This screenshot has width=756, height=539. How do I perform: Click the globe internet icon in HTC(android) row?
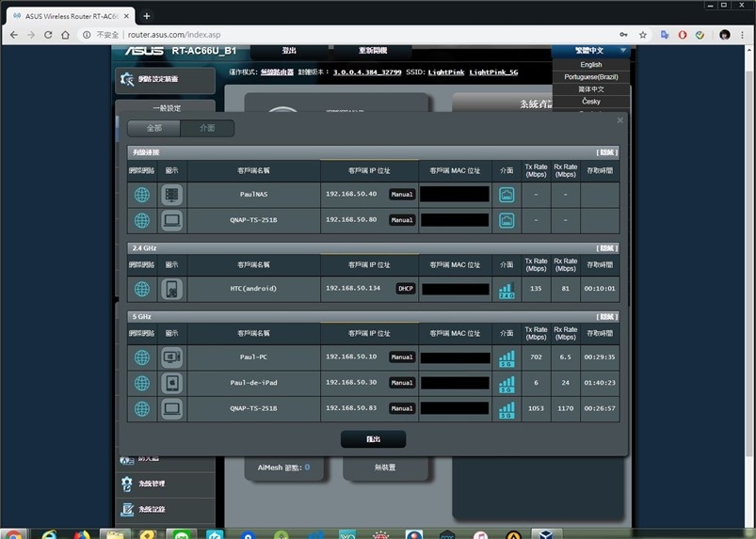coord(142,289)
